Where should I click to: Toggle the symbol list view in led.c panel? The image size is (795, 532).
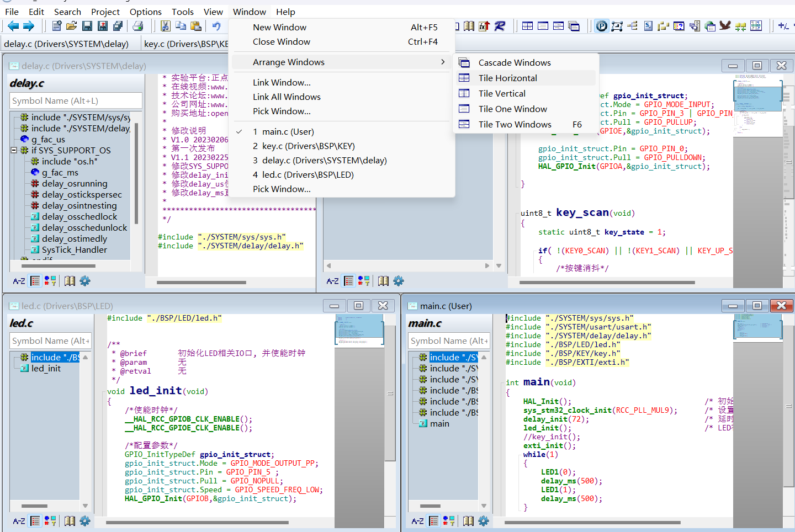[x=35, y=520]
